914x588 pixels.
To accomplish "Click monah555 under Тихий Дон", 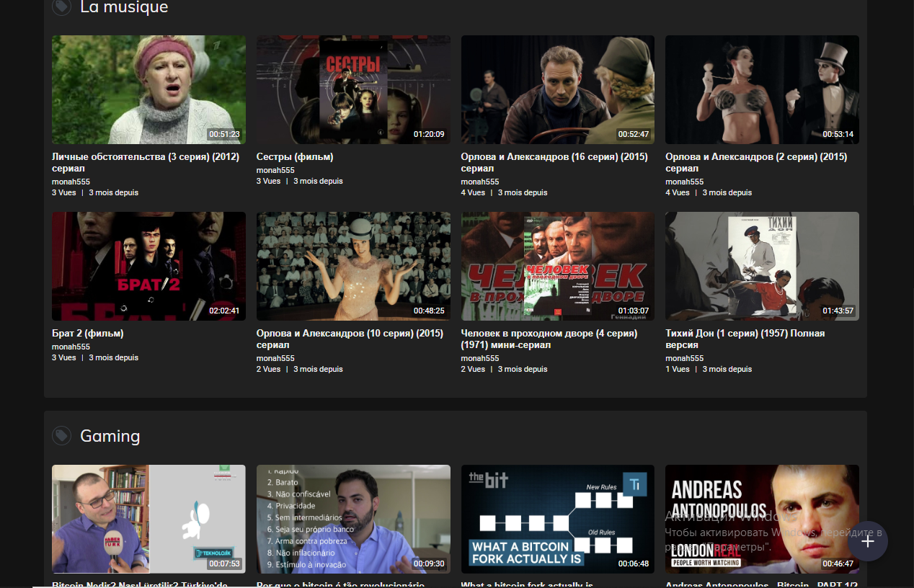I will point(684,358).
